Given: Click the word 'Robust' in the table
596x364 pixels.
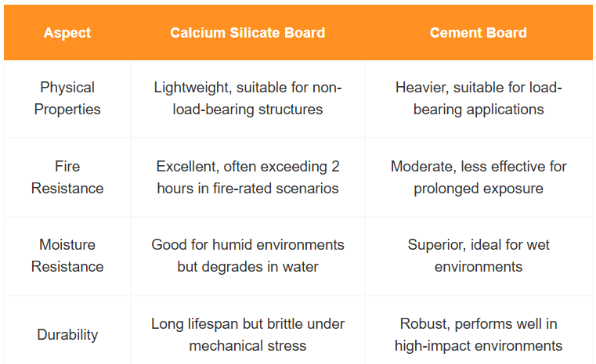Looking at the screenshot, I should click(424, 323).
